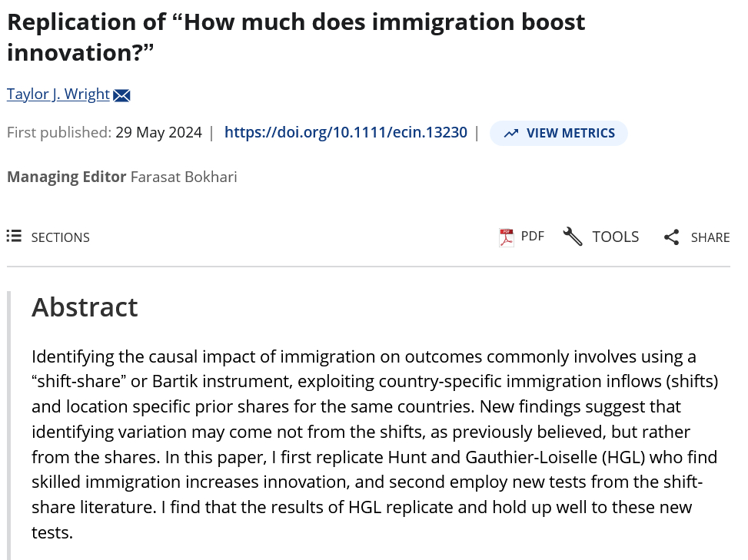Open the Sections menu label
The width and height of the screenshot is (748, 560).
click(60, 237)
